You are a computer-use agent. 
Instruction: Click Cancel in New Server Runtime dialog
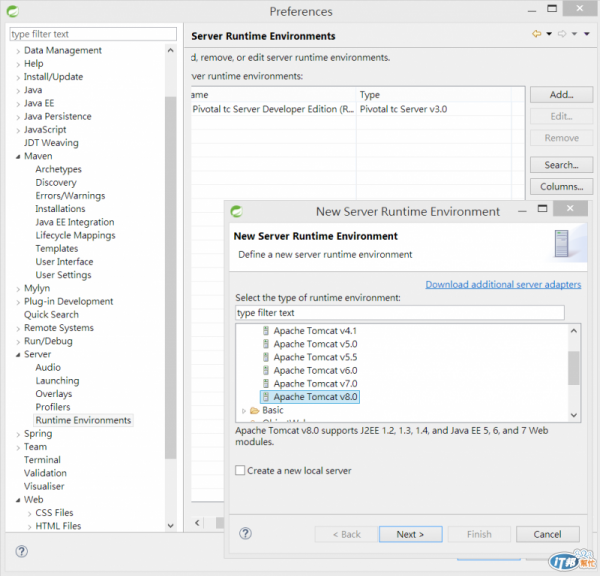[x=548, y=534]
